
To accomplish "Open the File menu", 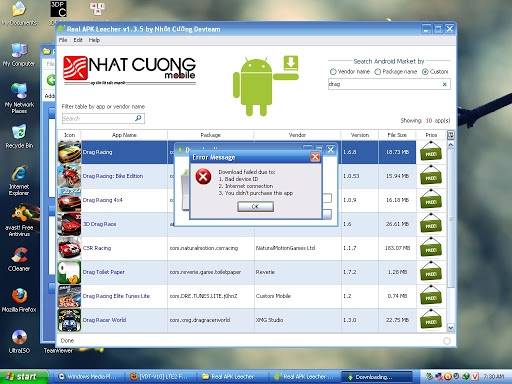I will [x=63, y=40].
